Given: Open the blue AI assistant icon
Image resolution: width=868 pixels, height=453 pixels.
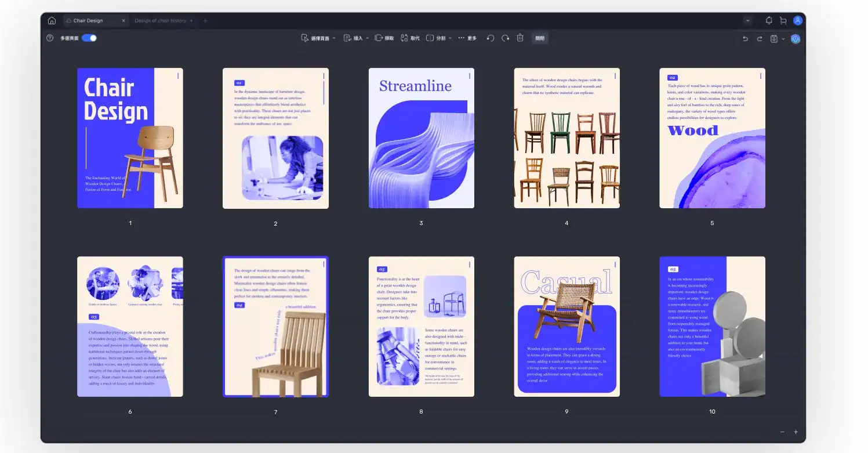Looking at the screenshot, I should pyautogui.click(x=796, y=39).
